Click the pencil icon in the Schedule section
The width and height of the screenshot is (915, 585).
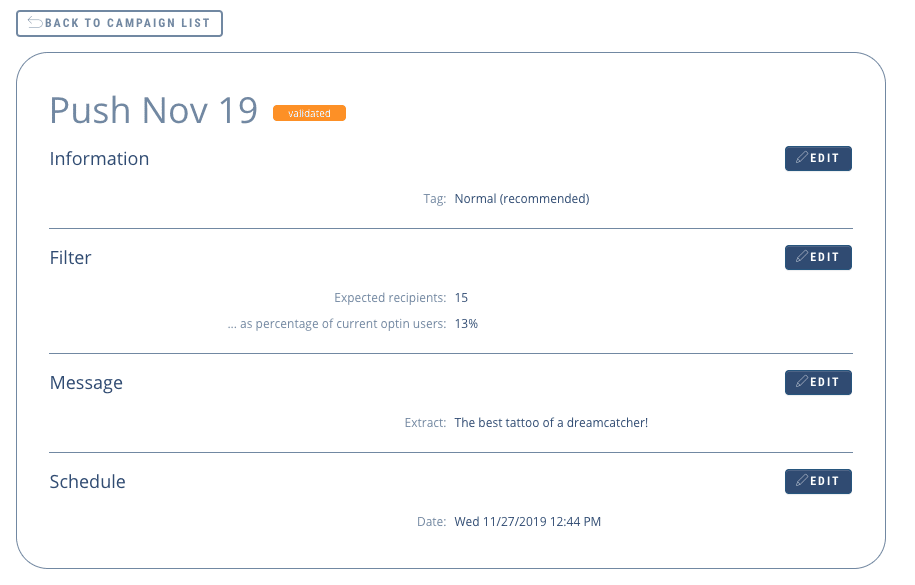(x=802, y=481)
